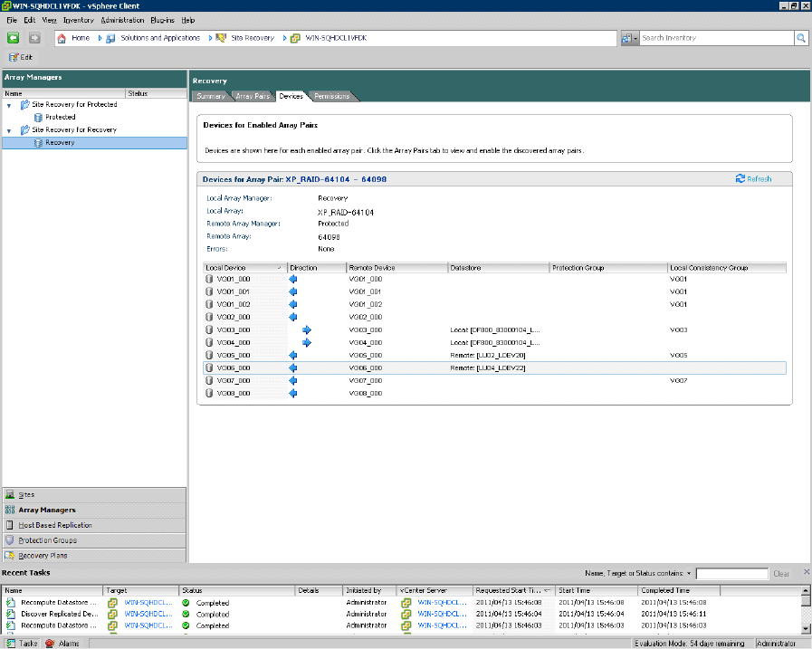Select the Sites panel icon
This screenshot has height=649, width=812.
click(x=10, y=495)
